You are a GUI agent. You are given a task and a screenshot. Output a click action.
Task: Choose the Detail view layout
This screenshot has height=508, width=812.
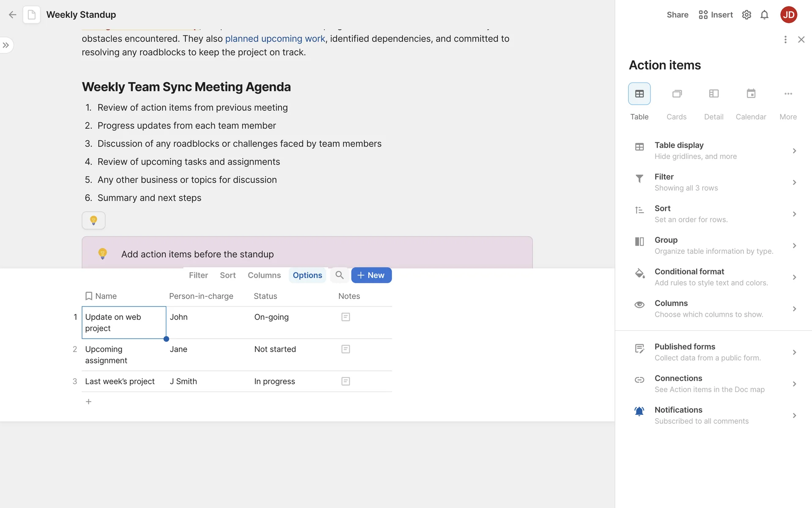713,94
